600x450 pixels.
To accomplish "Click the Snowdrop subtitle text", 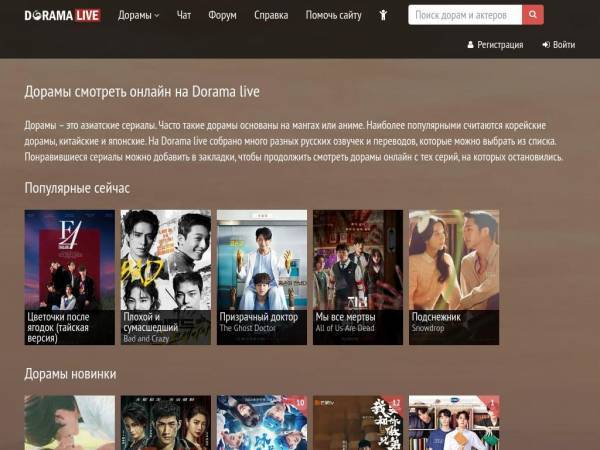I will [x=428, y=328].
